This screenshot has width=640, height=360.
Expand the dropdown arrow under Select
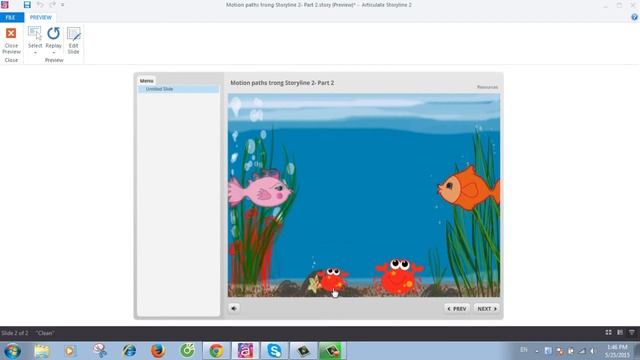click(35, 53)
